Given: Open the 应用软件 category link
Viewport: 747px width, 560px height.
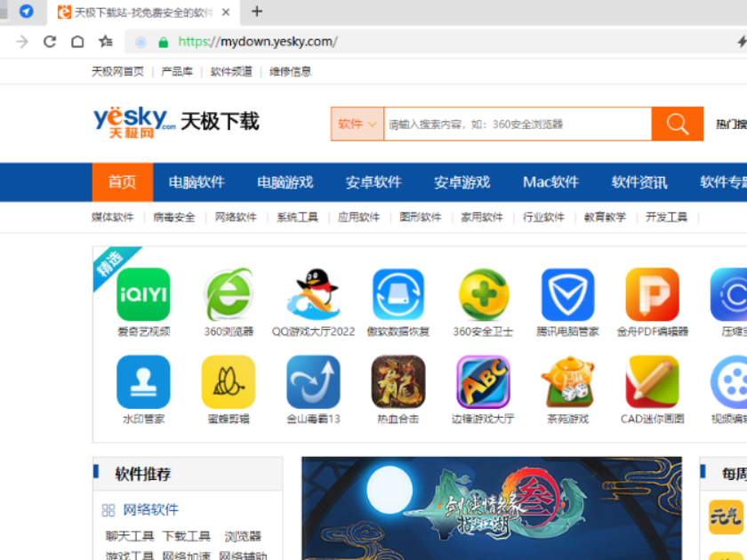Looking at the screenshot, I should (358, 217).
